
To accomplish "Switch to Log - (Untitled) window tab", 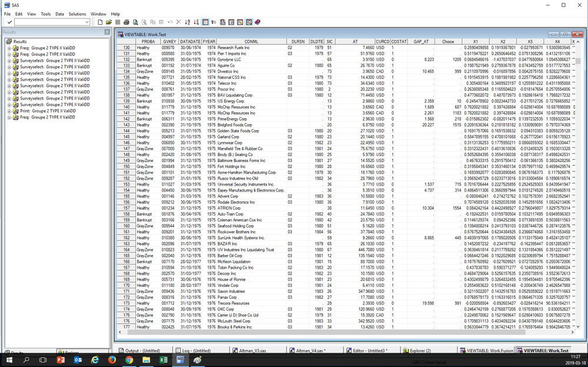I will pos(200,351).
